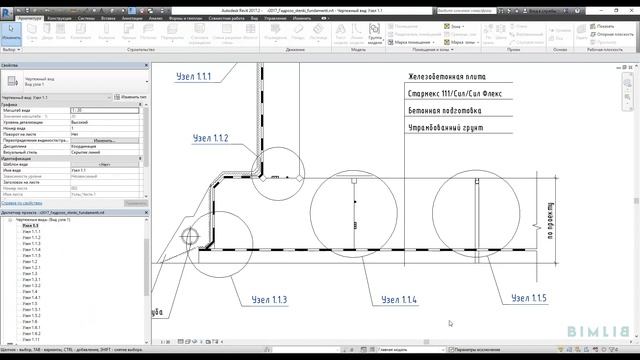Select Узел 1.4.1 in project browser
Viewport: 640px width, 360px height.
31,298
